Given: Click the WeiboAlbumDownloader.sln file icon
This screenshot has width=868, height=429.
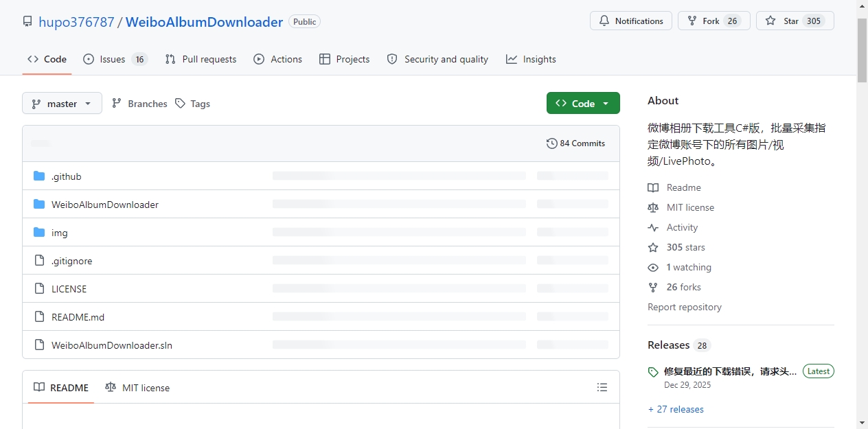Looking at the screenshot, I should pyautogui.click(x=39, y=345).
